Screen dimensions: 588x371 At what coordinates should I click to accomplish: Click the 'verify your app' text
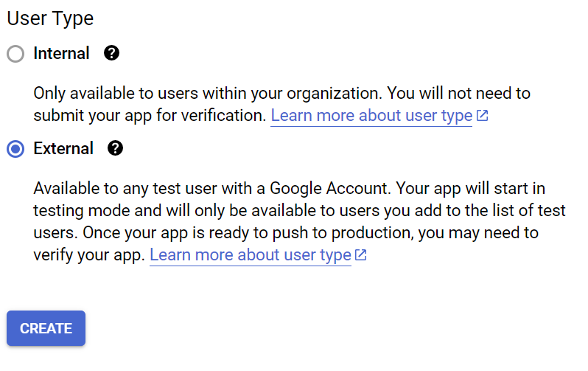coord(87,255)
